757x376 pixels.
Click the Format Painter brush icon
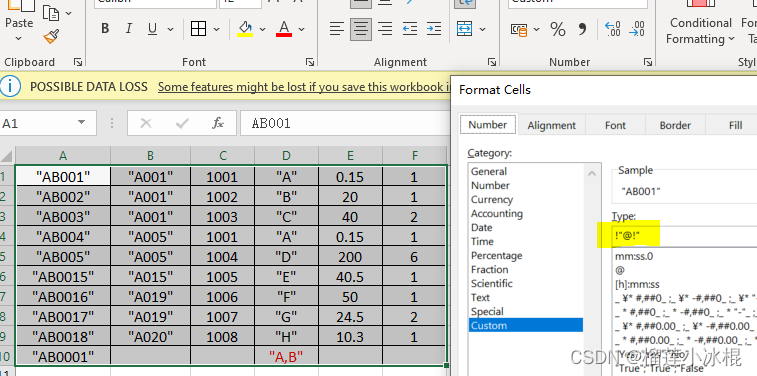point(51,37)
